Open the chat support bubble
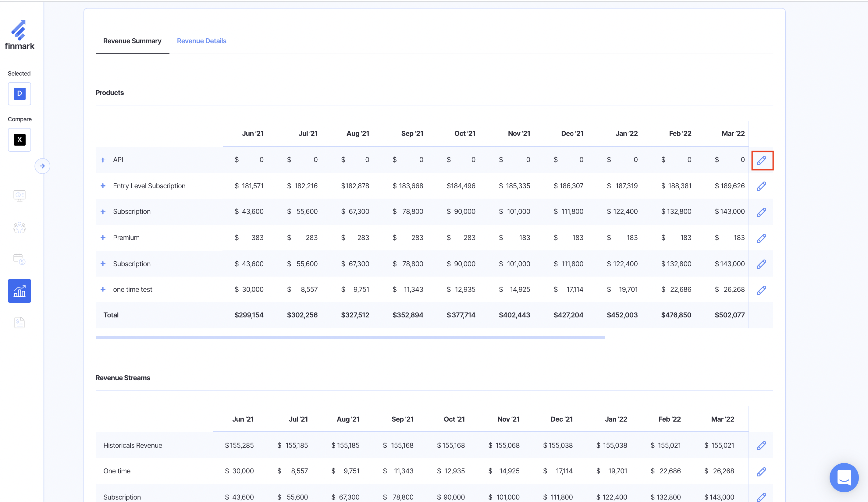This screenshot has height=502, width=868. coord(844,478)
